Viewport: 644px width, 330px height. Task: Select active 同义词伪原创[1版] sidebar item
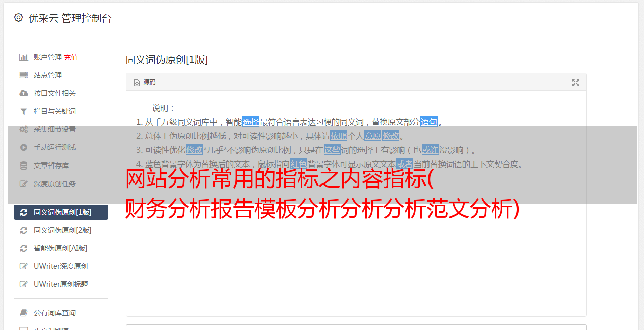tap(61, 212)
